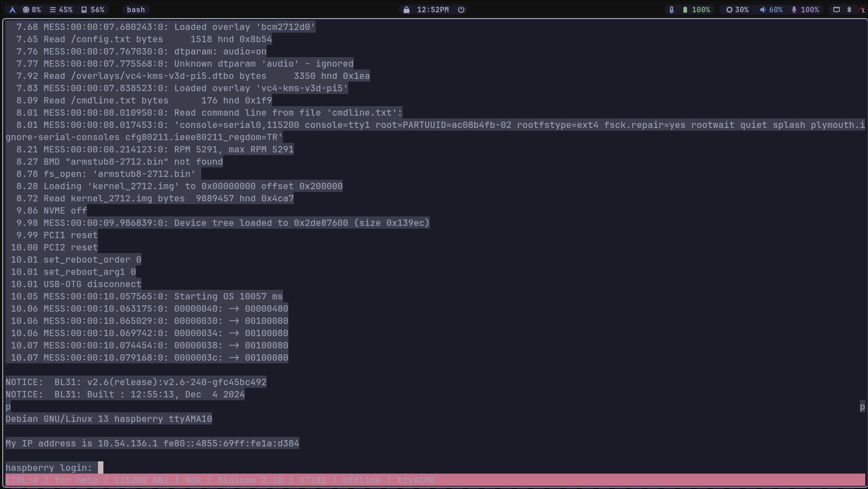The image size is (868, 489).
Task: Click the disk usage 56% indicator
Action: point(93,10)
